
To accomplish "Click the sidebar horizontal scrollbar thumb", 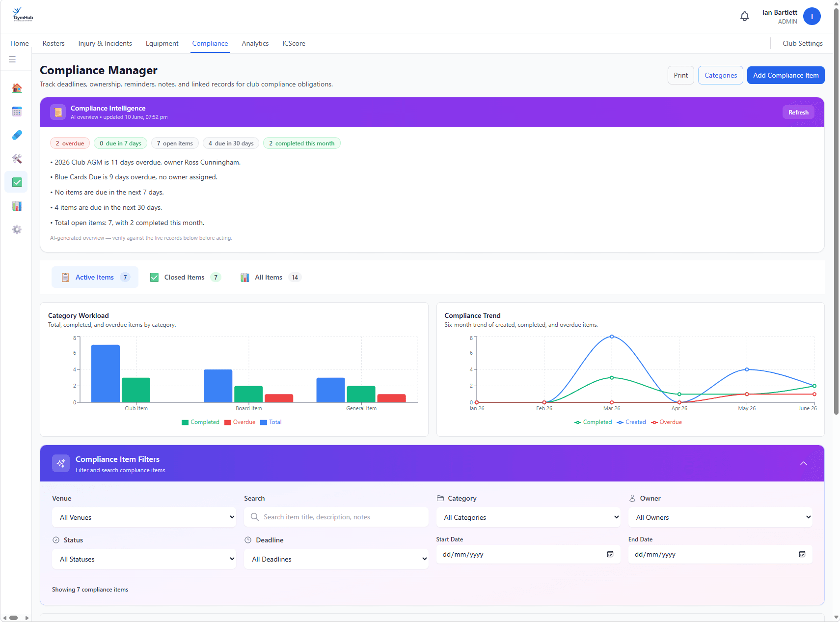I will coord(14,618).
